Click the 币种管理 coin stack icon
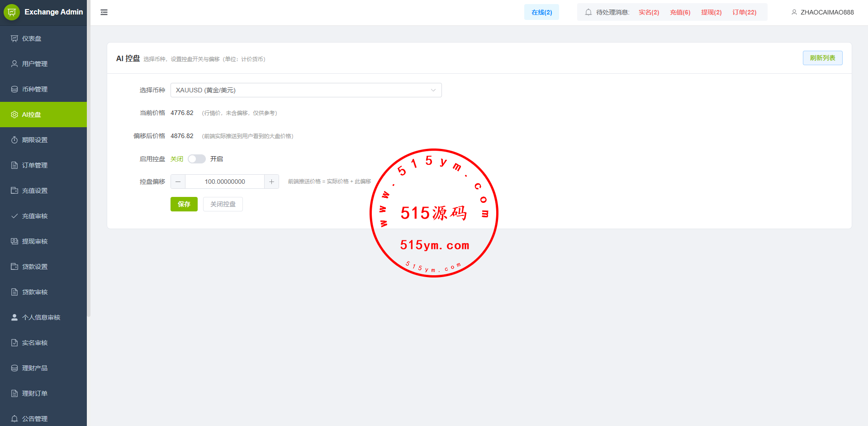The width and height of the screenshot is (868, 426). [14, 89]
